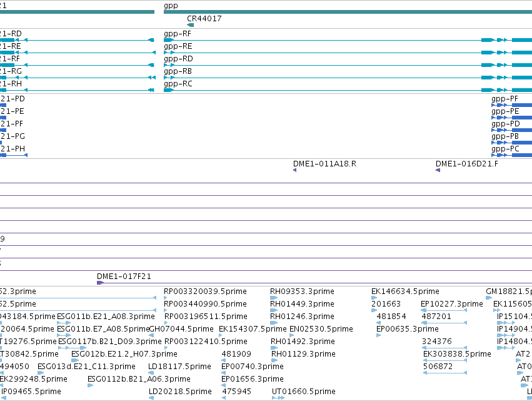Click the DME1-011A18.R clone end label
The width and height of the screenshot is (532, 401).
(324, 164)
